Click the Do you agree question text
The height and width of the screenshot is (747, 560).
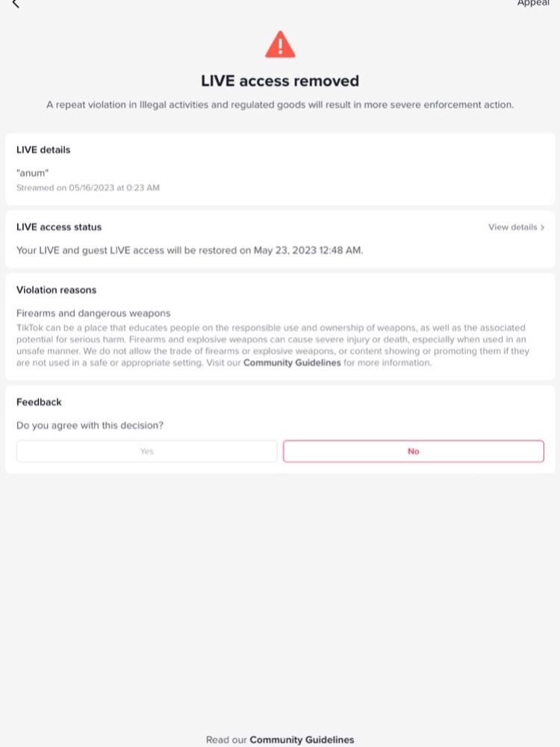coord(90,426)
